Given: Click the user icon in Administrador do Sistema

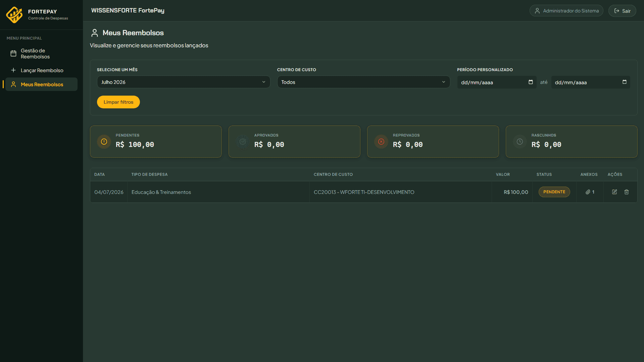Looking at the screenshot, I should click(537, 11).
